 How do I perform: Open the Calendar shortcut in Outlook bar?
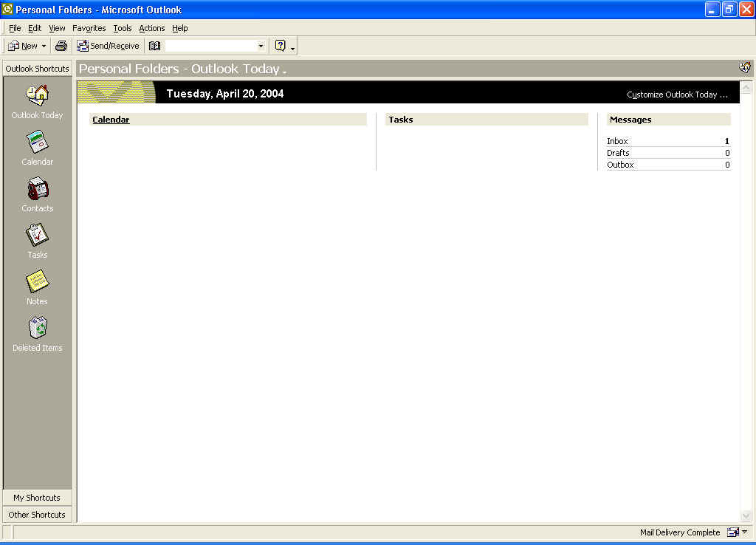coord(37,142)
